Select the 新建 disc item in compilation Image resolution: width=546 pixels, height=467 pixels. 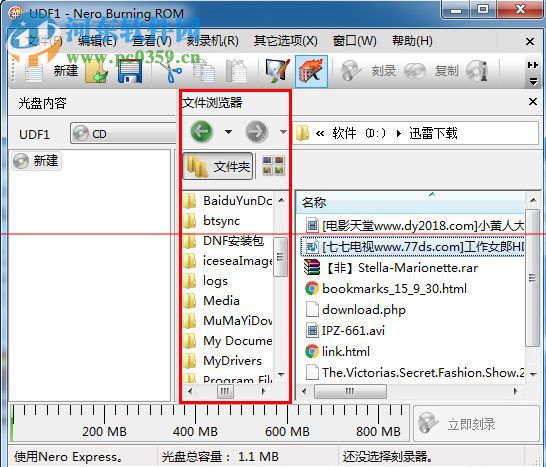(36, 161)
